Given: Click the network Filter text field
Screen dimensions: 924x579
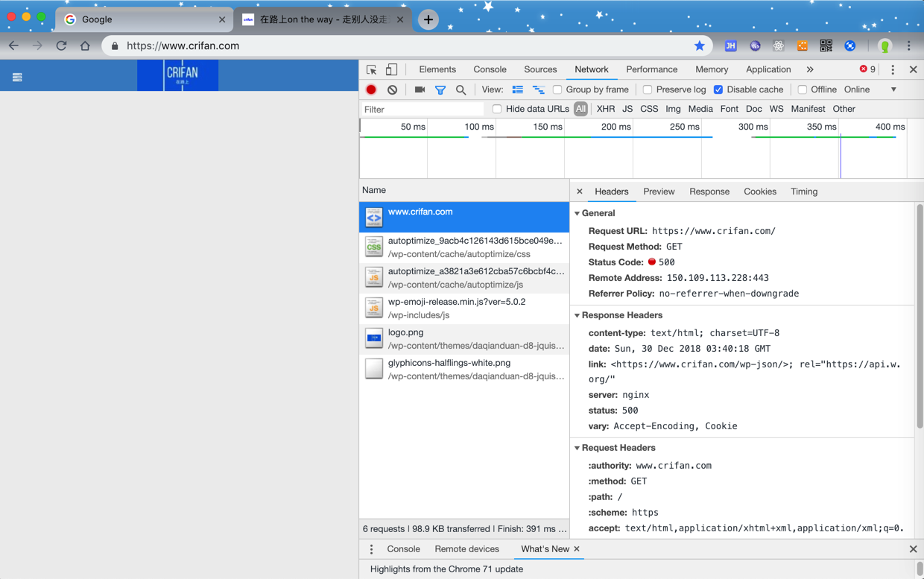Looking at the screenshot, I should click(x=423, y=110).
